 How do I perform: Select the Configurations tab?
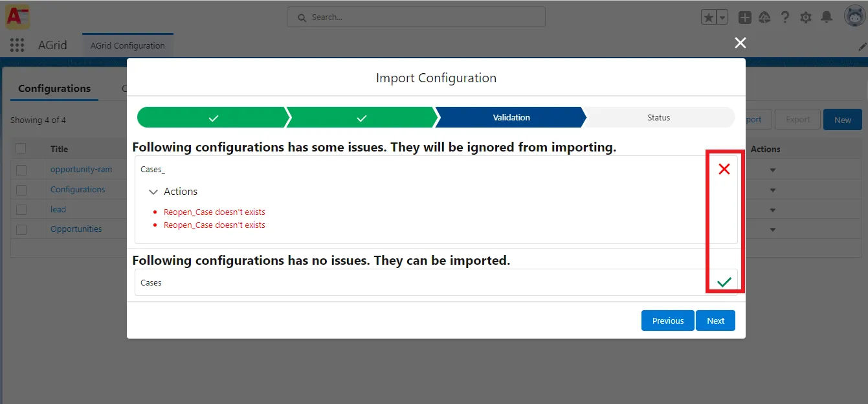click(54, 88)
